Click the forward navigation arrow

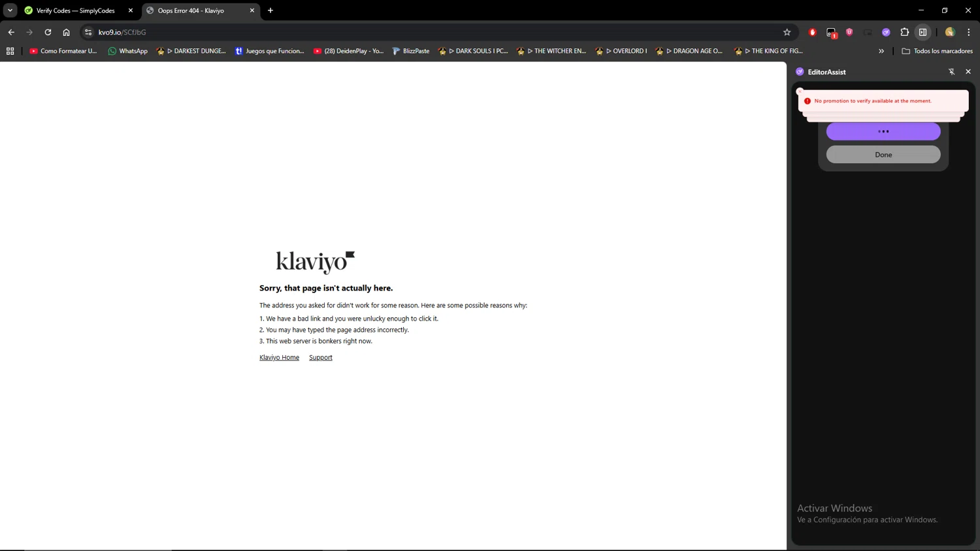pos(29,32)
